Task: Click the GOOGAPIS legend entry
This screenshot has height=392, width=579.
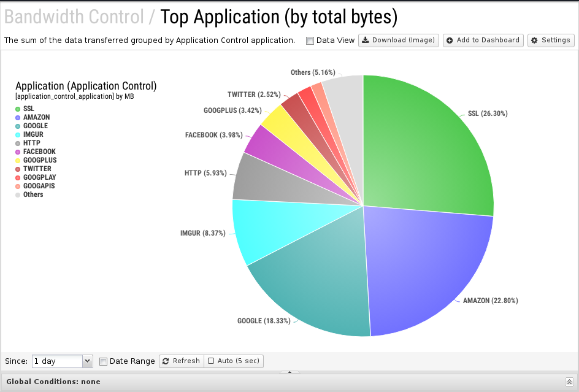Action: tap(35, 186)
